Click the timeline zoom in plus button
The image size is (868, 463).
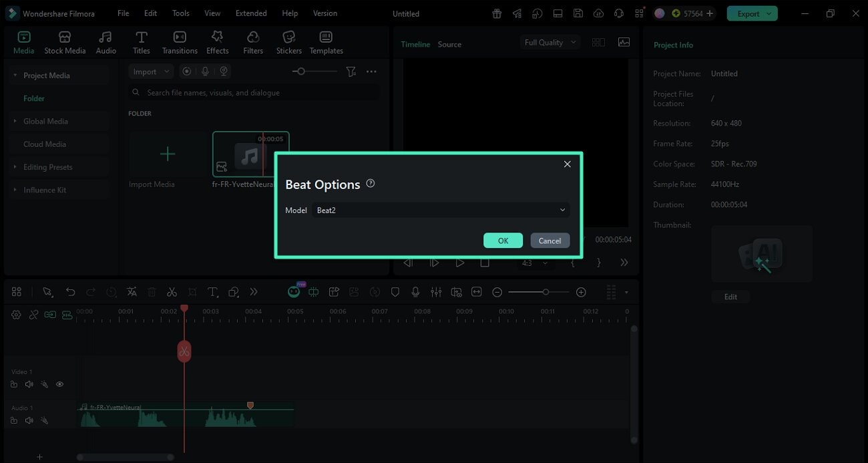click(581, 292)
